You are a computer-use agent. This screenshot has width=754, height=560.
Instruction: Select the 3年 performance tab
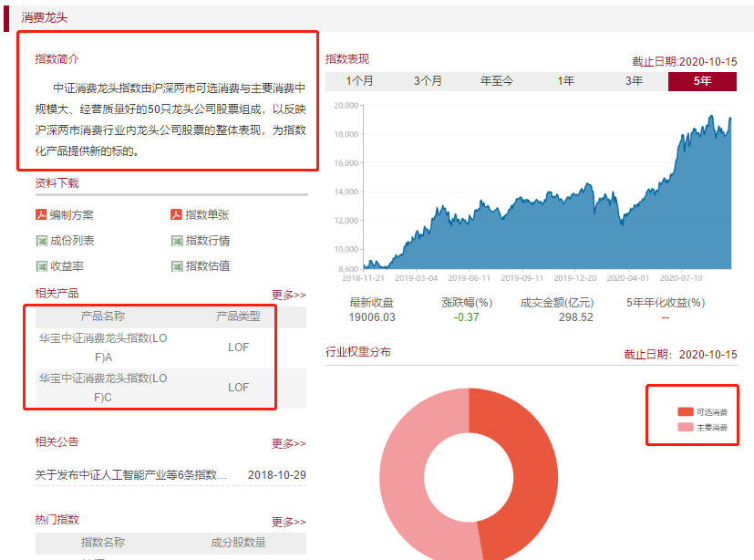[634, 81]
